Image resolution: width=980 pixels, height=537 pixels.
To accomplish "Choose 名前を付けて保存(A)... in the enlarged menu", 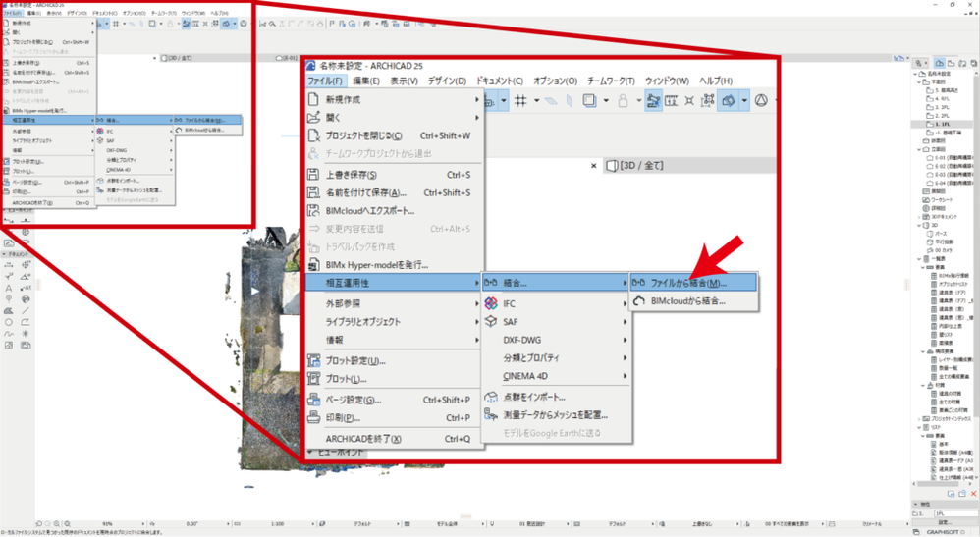I will click(x=394, y=192).
